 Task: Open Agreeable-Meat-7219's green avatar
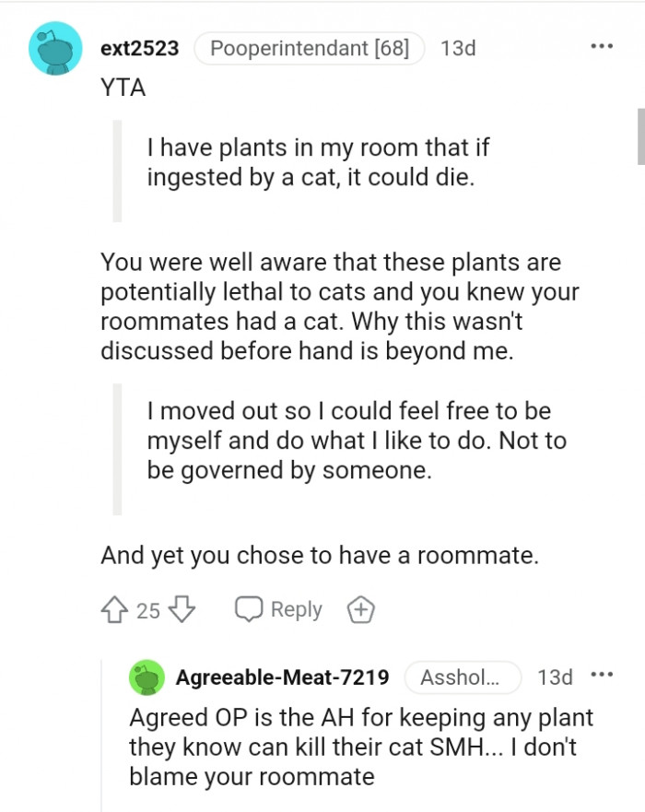(x=147, y=677)
